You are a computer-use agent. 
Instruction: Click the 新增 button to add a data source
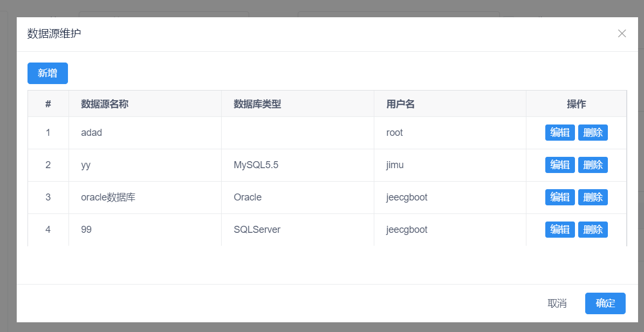click(x=47, y=73)
